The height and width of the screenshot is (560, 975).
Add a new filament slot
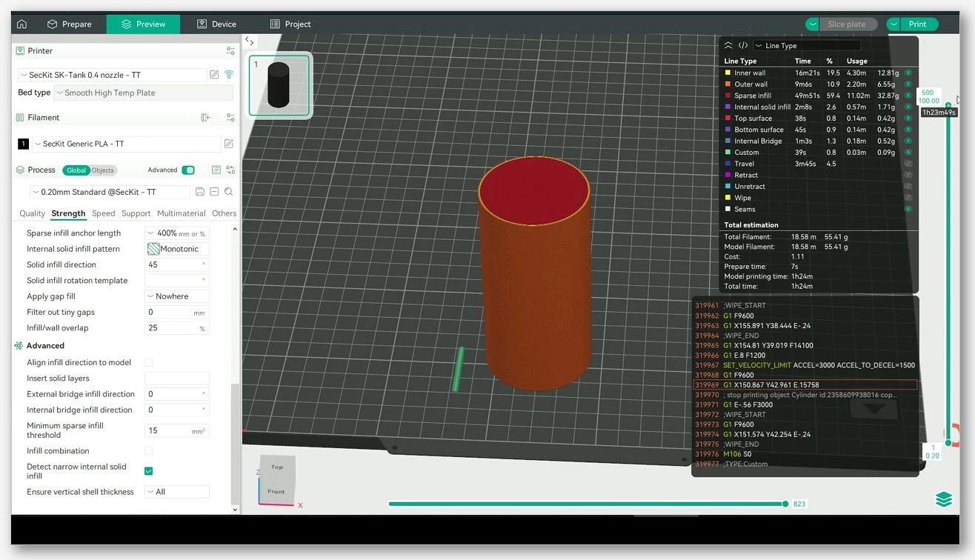(x=206, y=118)
